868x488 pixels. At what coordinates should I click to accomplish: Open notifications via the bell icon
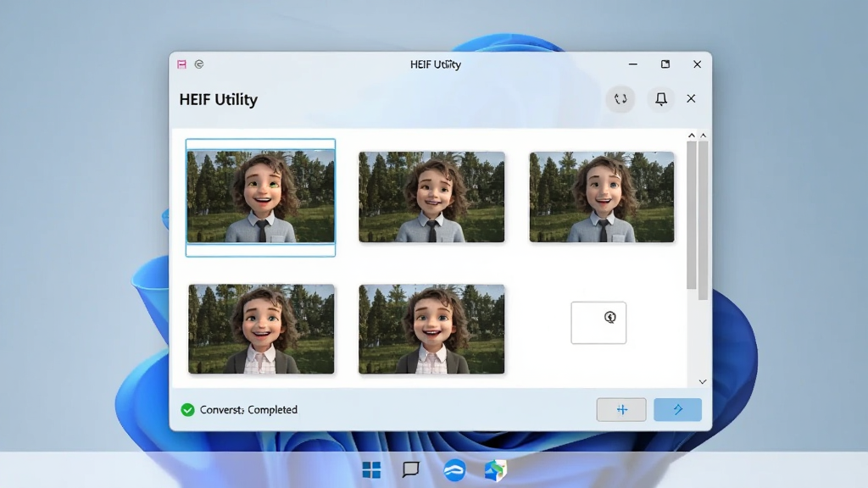[x=661, y=99]
